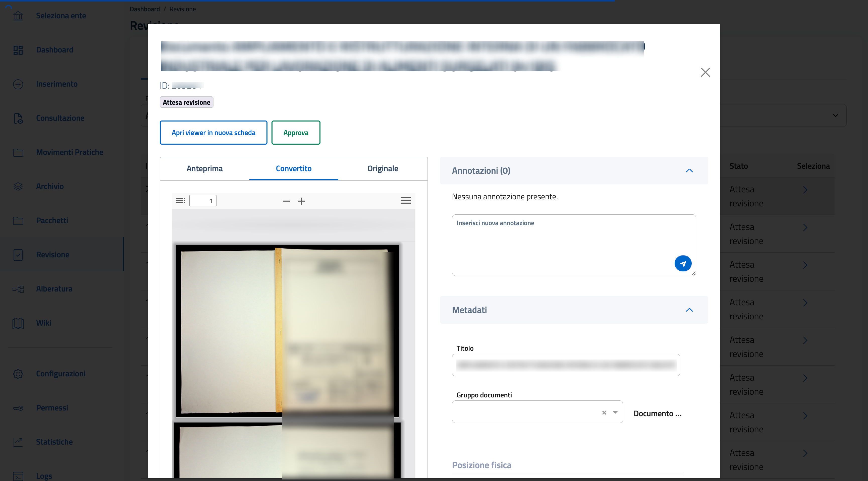
Task: Collapse the Annotazioni (0) section
Action: (x=689, y=170)
